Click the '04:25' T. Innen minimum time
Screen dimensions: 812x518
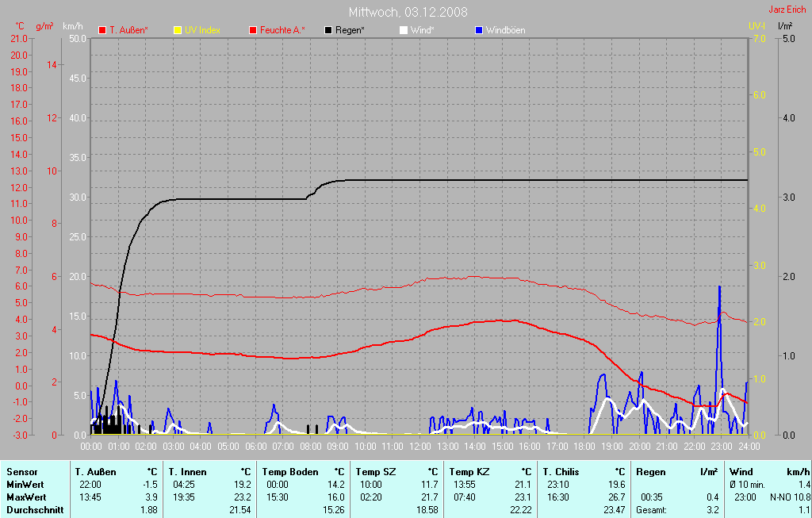184,485
